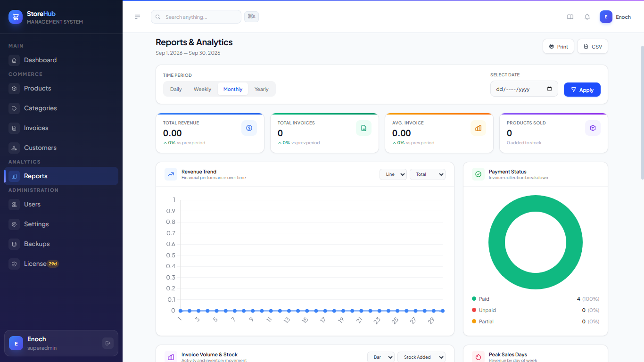Image resolution: width=644 pixels, height=362 pixels.
Task: Click the Apply filter button
Action: 582,90
